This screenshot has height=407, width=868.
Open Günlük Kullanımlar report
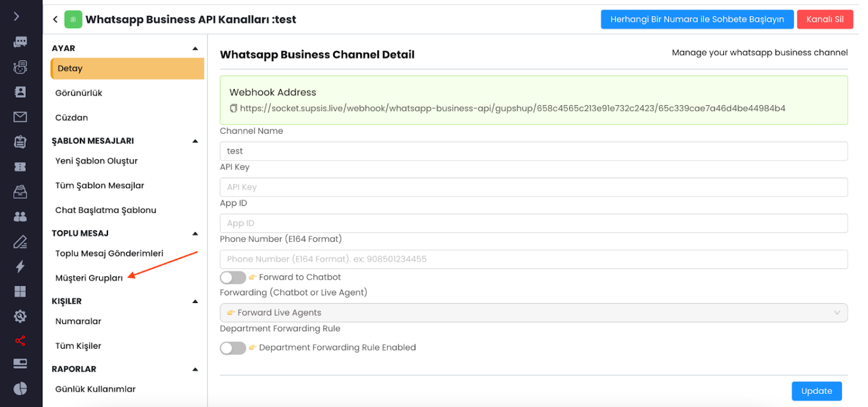(x=95, y=389)
